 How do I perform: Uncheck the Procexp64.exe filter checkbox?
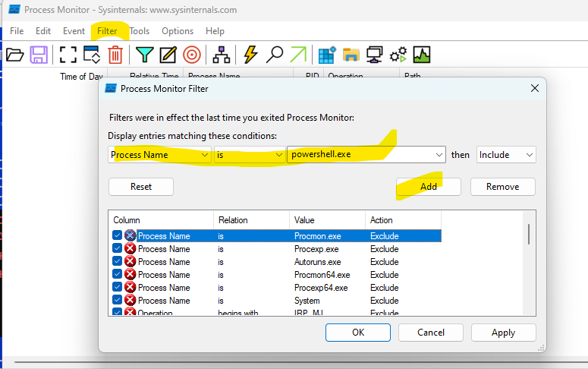117,287
